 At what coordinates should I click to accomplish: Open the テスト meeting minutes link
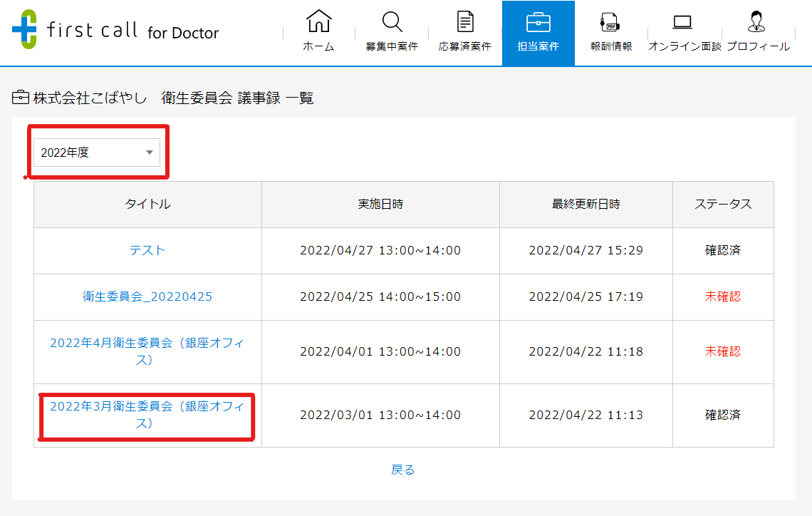pyautogui.click(x=147, y=251)
